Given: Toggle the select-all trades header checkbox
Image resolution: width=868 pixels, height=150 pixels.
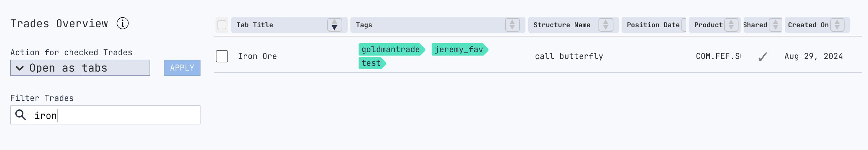Looking at the screenshot, I should [x=222, y=25].
